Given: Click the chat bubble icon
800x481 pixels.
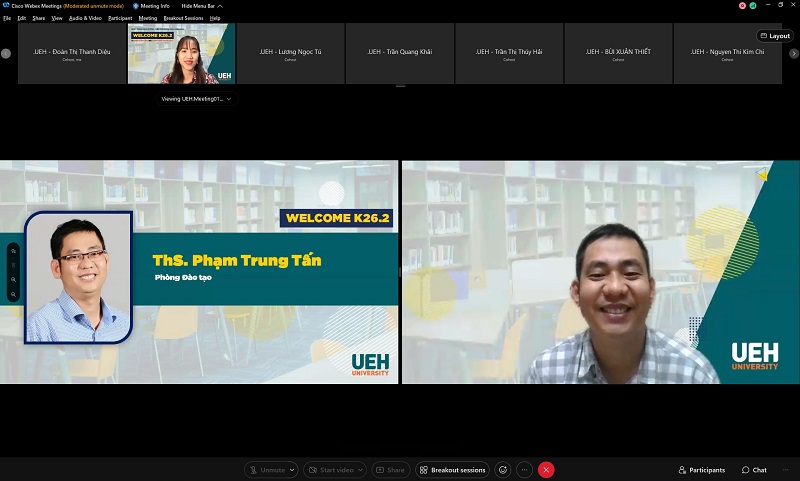Looking at the screenshot, I should 745,470.
